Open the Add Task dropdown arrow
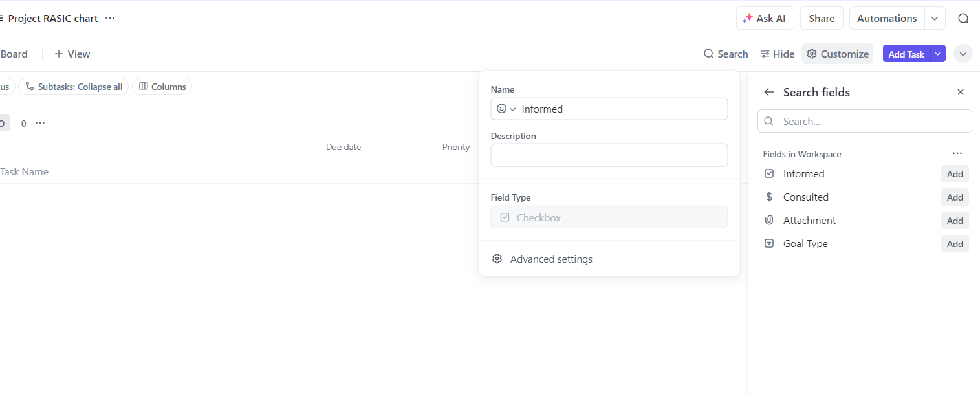This screenshot has height=394, width=980. tap(938, 54)
